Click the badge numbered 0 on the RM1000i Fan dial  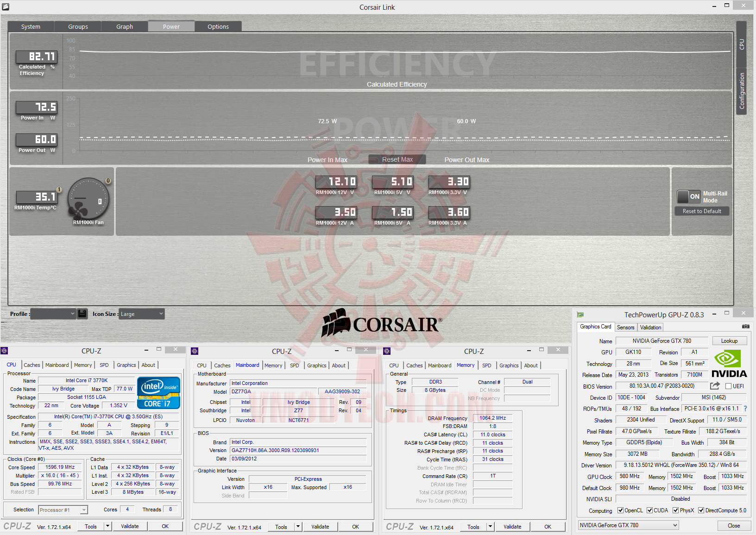pyautogui.click(x=108, y=181)
